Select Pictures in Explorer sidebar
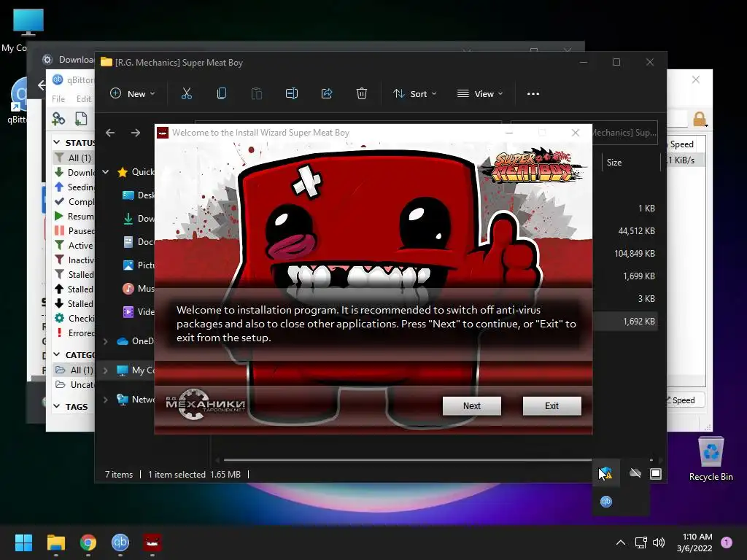747x560 pixels. (x=138, y=265)
